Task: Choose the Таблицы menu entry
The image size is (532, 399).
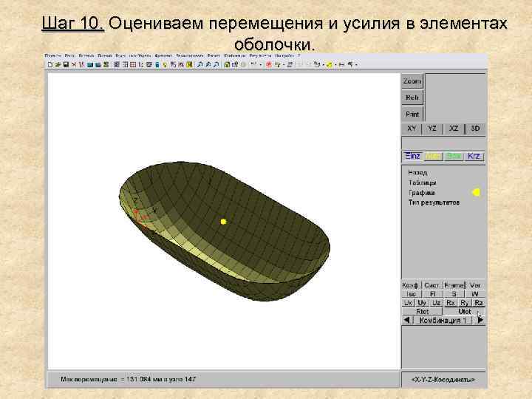Action: [x=423, y=183]
